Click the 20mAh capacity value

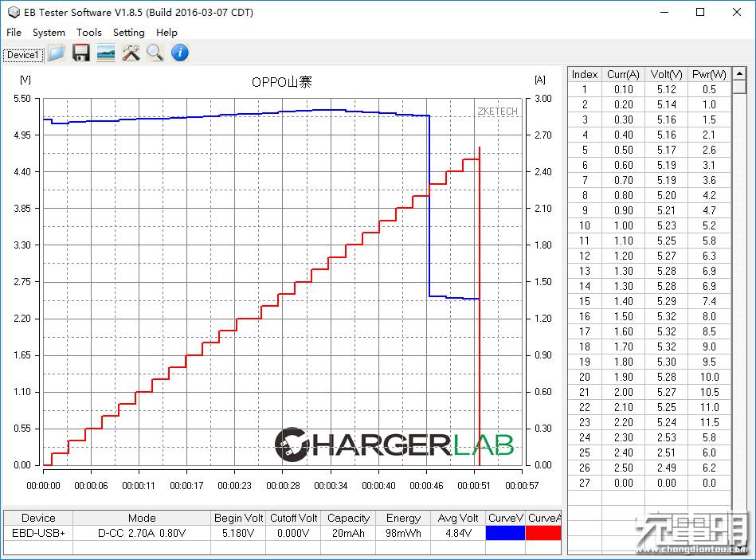click(348, 533)
